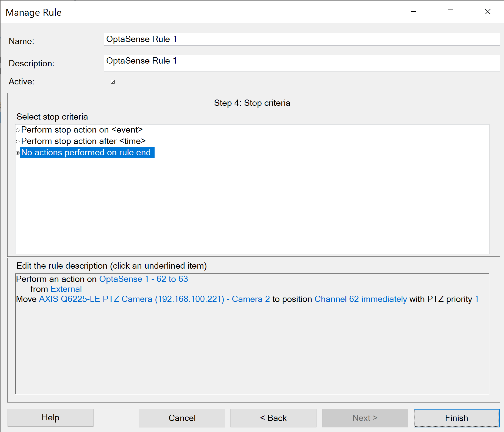Click the Description text field

click(x=301, y=63)
